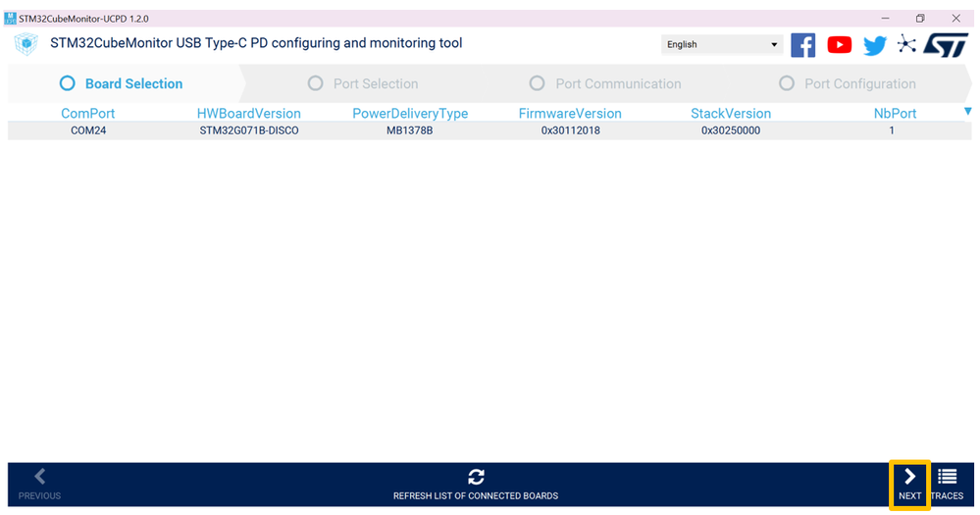Click the 0x30250000 stack version cell

(731, 130)
